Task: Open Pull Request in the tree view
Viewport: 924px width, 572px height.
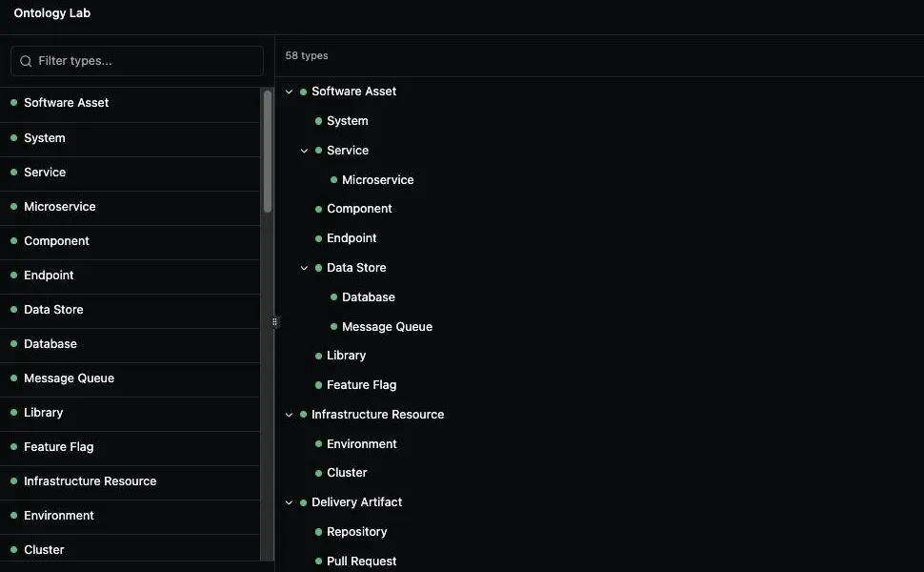Action: click(362, 562)
